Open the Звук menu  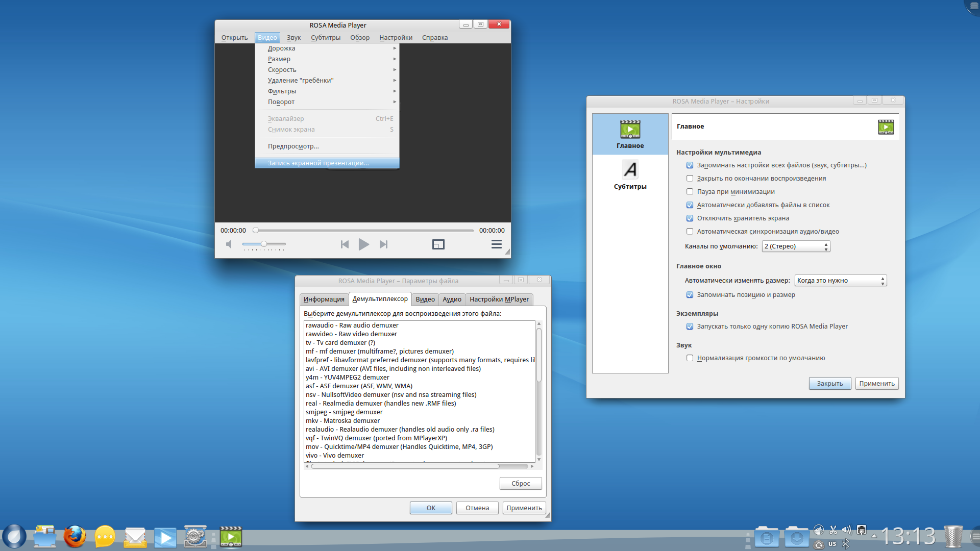pyautogui.click(x=293, y=38)
